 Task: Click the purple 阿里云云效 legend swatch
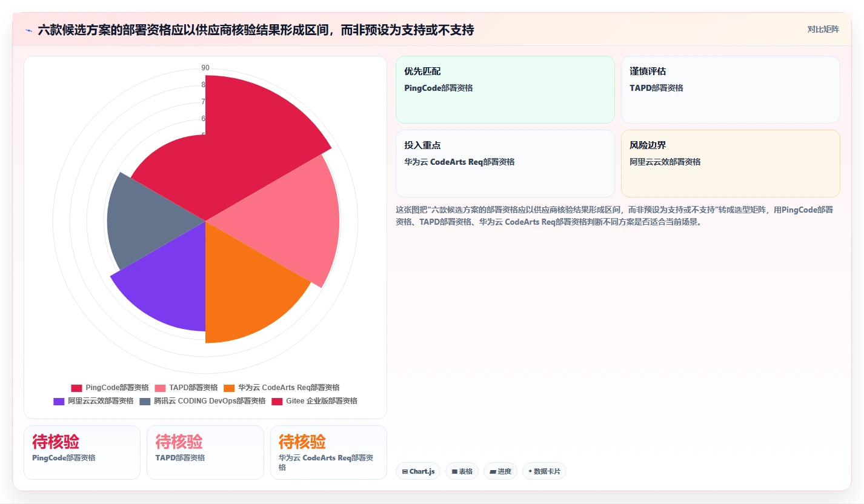[x=59, y=401]
